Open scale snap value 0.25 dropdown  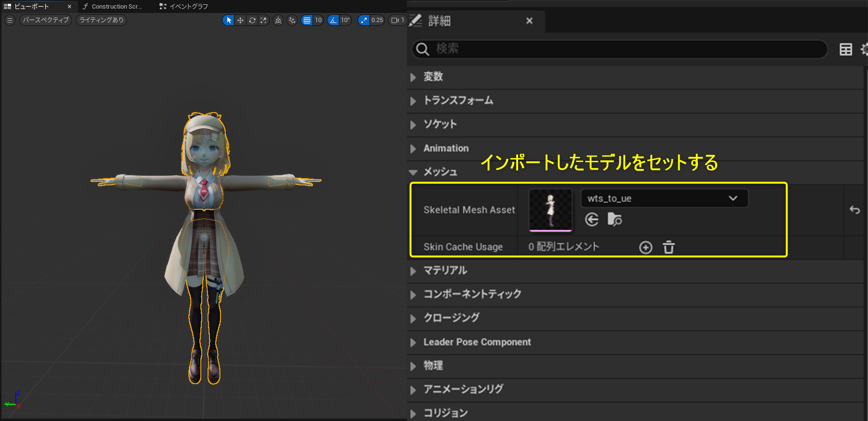pos(377,20)
